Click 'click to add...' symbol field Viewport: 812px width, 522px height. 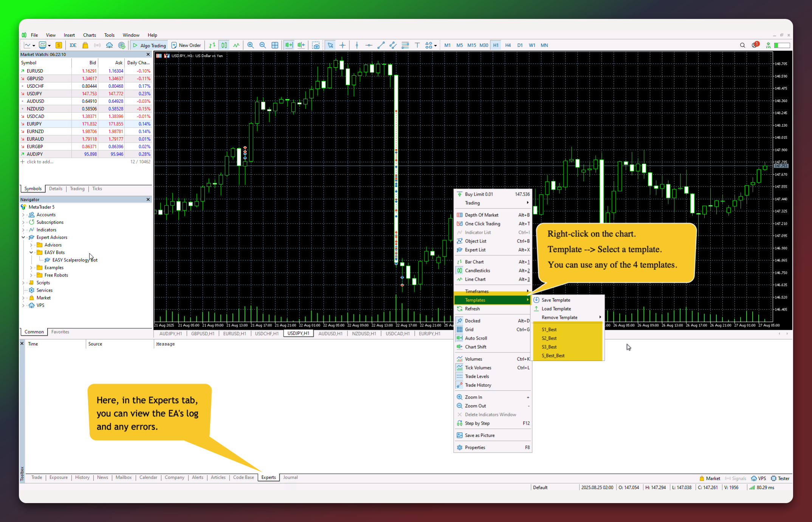(40, 162)
